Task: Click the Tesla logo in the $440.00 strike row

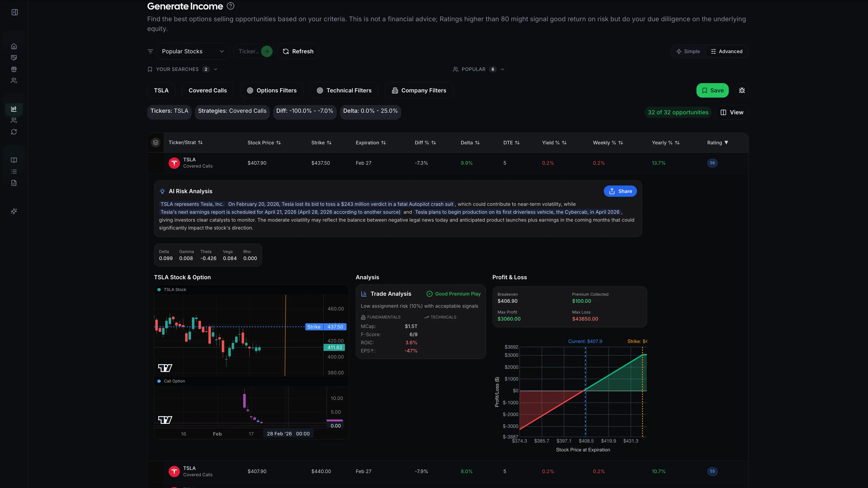Action: coord(174,472)
